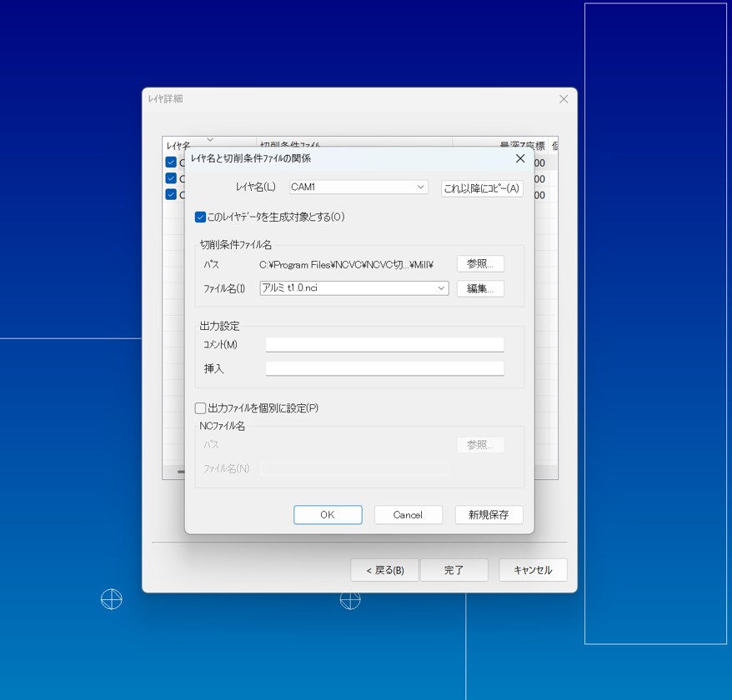Expand the ファイル名 アルミ t1.0.nci dropdown
The height and width of the screenshot is (700, 732).
[x=441, y=288]
